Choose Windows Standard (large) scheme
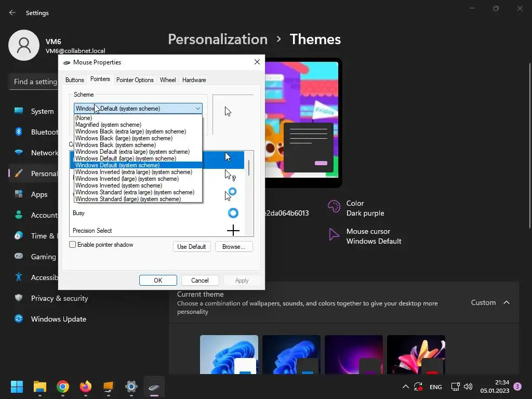 pyautogui.click(x=138, y=199)
